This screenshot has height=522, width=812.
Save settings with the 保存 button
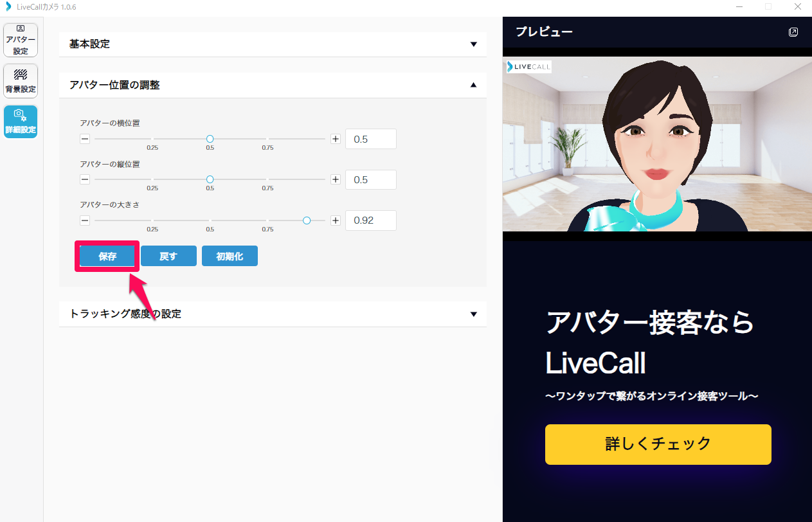(107, 256)
